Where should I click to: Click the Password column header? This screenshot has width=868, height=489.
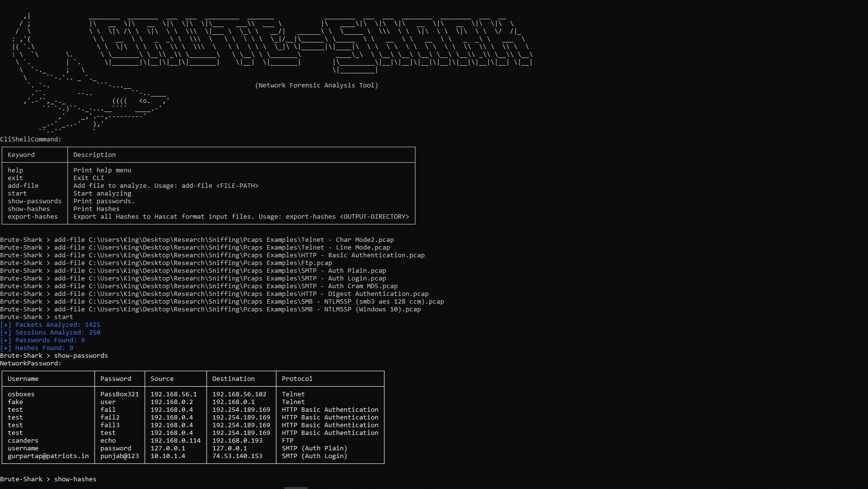pyautogui.click(x=116, y=379)
